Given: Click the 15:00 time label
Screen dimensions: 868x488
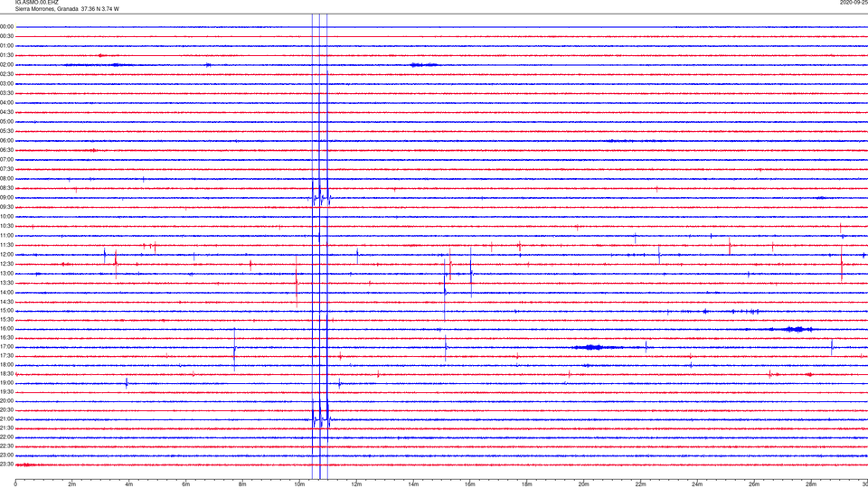Looking at the screenshot, I should pos(7,310).
